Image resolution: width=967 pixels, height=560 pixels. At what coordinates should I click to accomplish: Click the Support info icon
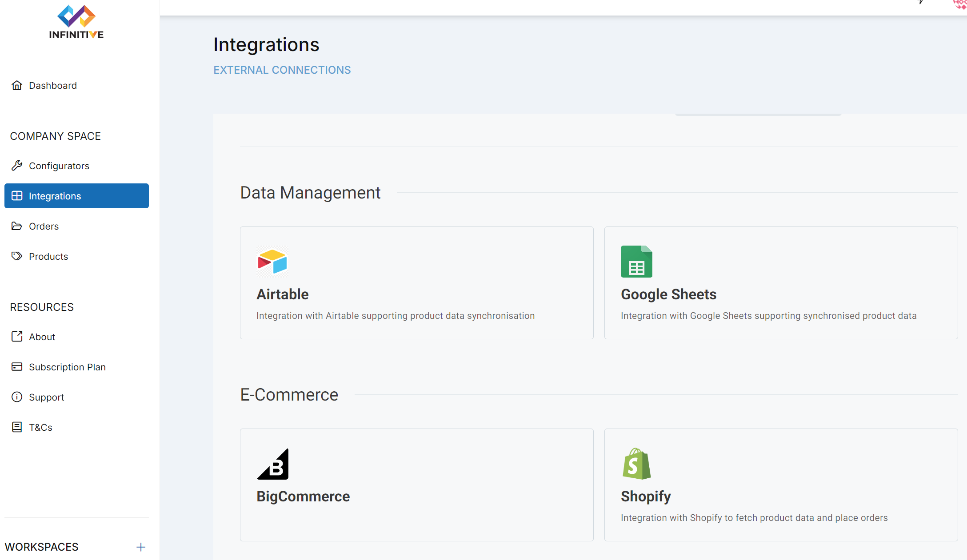coord(17,397)
